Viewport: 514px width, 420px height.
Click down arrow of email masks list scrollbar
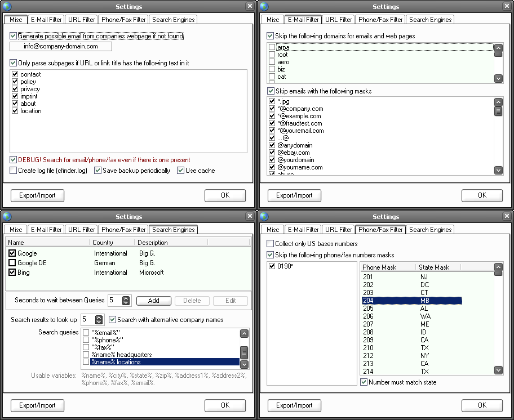tap(498, 170)
